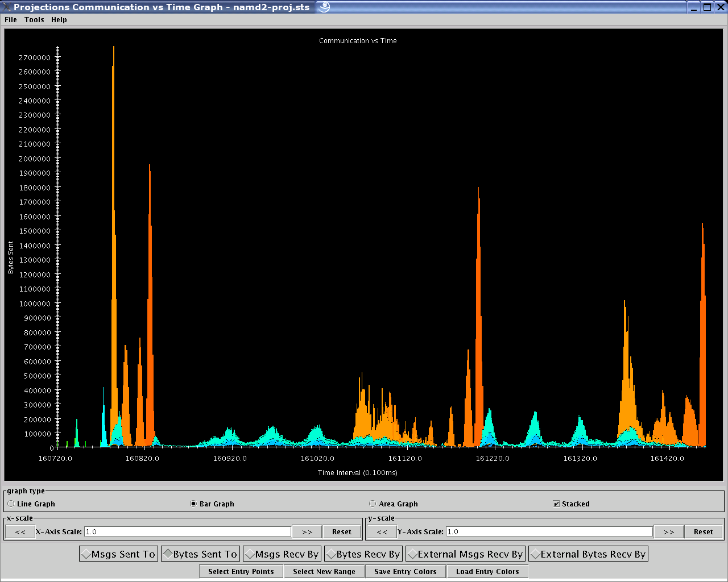Click the orange peak near 161200
This screenshot has height=582, width=728.
point(478,318)
